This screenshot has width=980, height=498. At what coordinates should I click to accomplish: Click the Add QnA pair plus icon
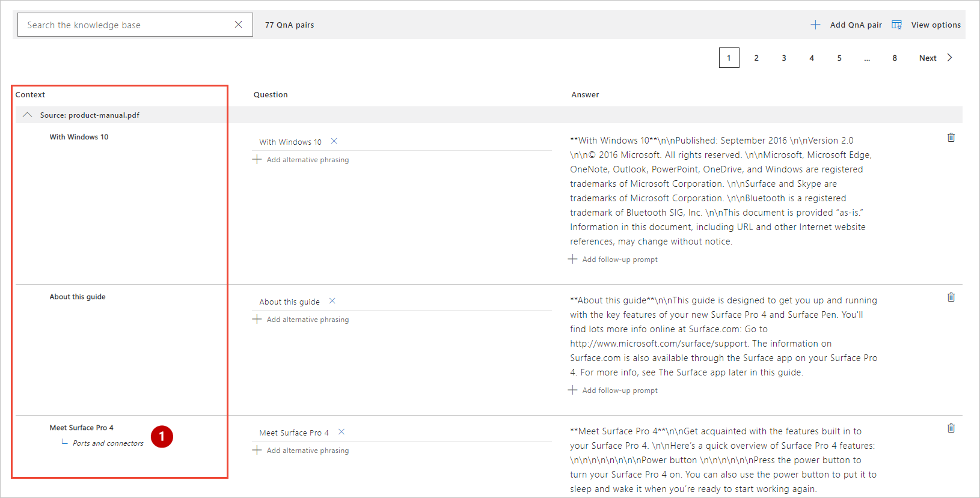(815, 25)
